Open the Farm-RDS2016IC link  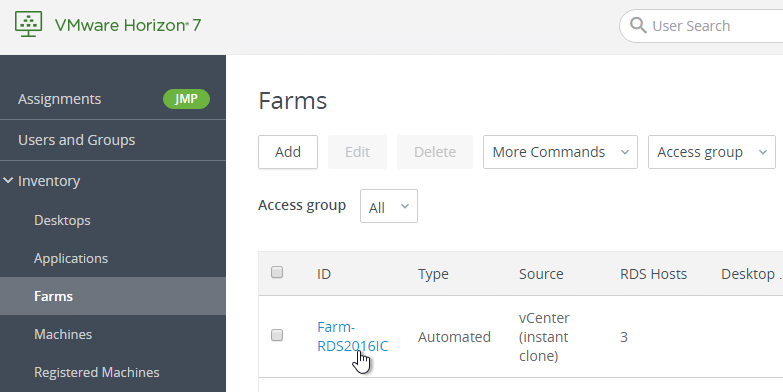point(353,337)
